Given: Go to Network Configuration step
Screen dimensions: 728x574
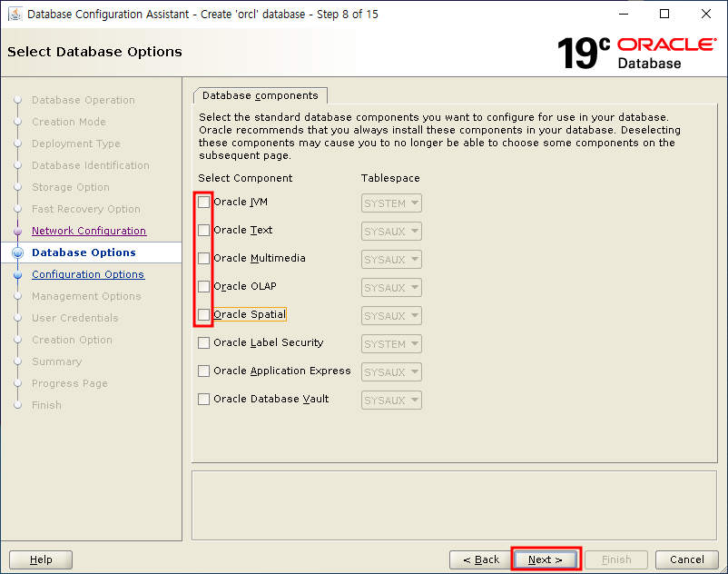Looking at the screenshot, I should pyautogui.click(x=89, y=231).
